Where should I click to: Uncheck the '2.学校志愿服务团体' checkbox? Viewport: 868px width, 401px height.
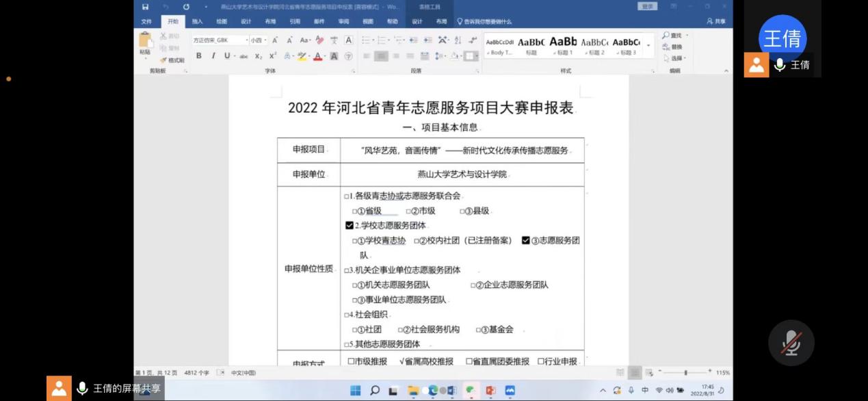[x=350, y=226]
